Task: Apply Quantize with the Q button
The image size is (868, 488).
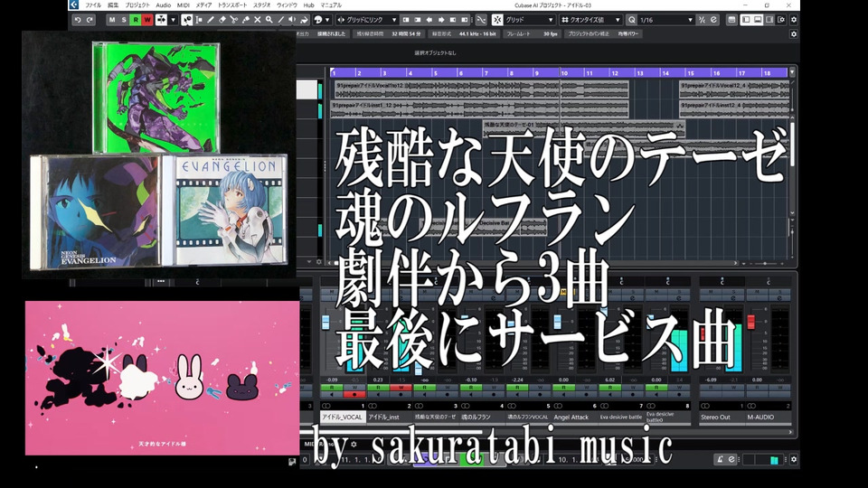Action: coord(632,20)
